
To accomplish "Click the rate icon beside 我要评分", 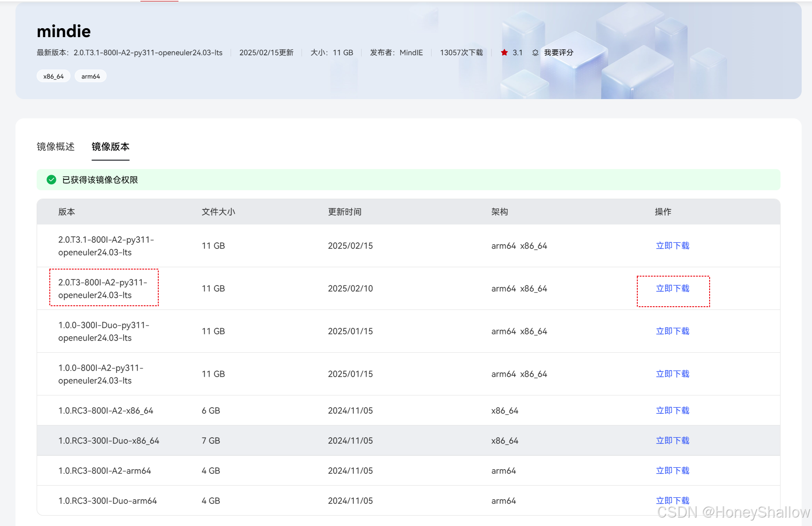I will [x=535, y=53].
